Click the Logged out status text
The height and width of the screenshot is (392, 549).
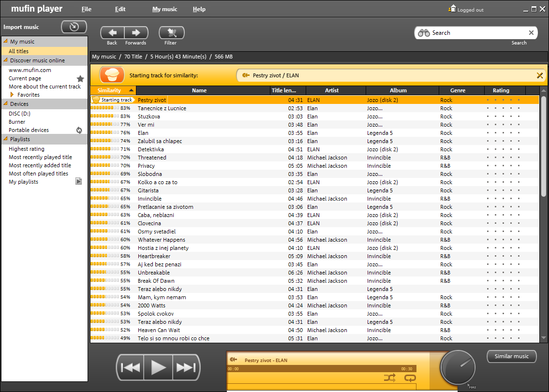(x=470, y=10)
